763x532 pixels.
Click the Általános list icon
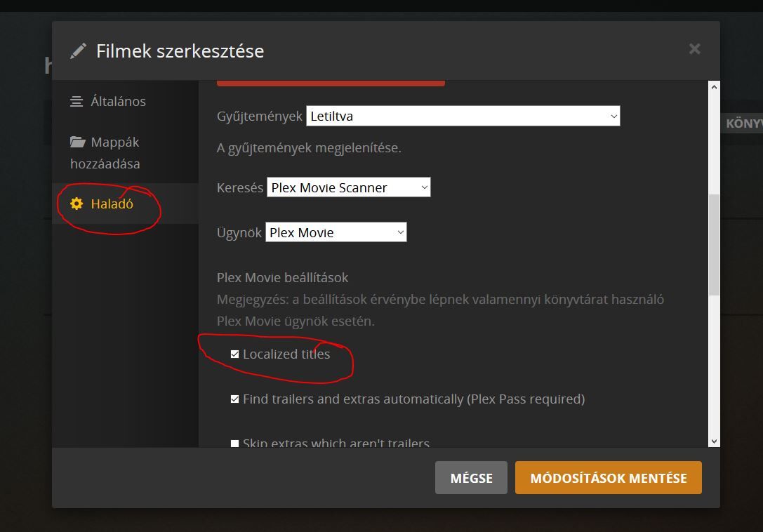tap(77, 101)
